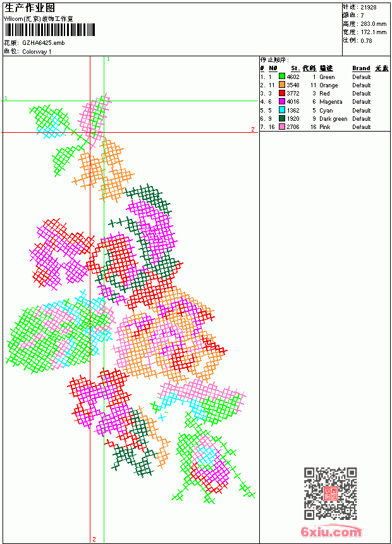Click the Orange color swatch
The height and width of the screenshot is (544, 392).
pos(282,85)
